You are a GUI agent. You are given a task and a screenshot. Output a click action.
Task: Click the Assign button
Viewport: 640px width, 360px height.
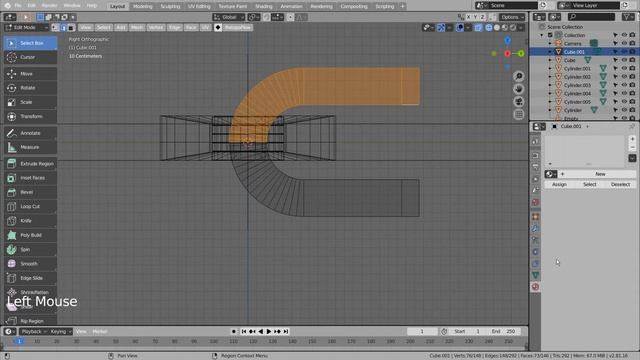[x=559, y=184]
